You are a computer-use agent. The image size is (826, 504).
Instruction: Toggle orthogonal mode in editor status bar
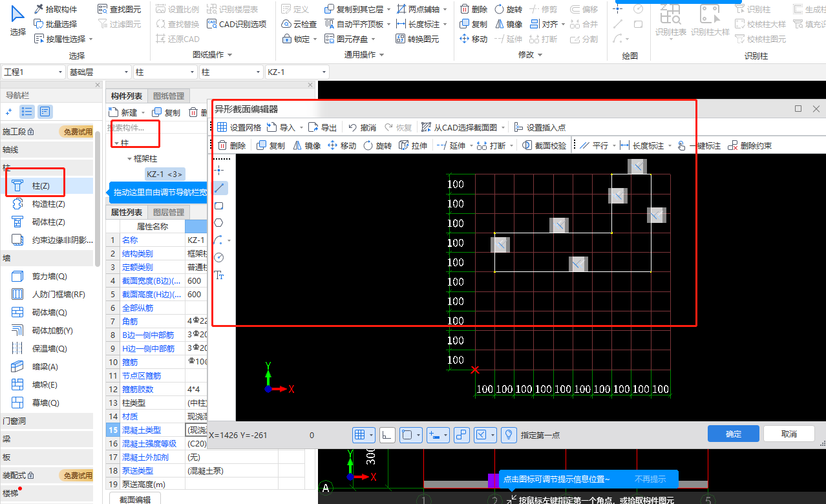click(x=388, y=435)
